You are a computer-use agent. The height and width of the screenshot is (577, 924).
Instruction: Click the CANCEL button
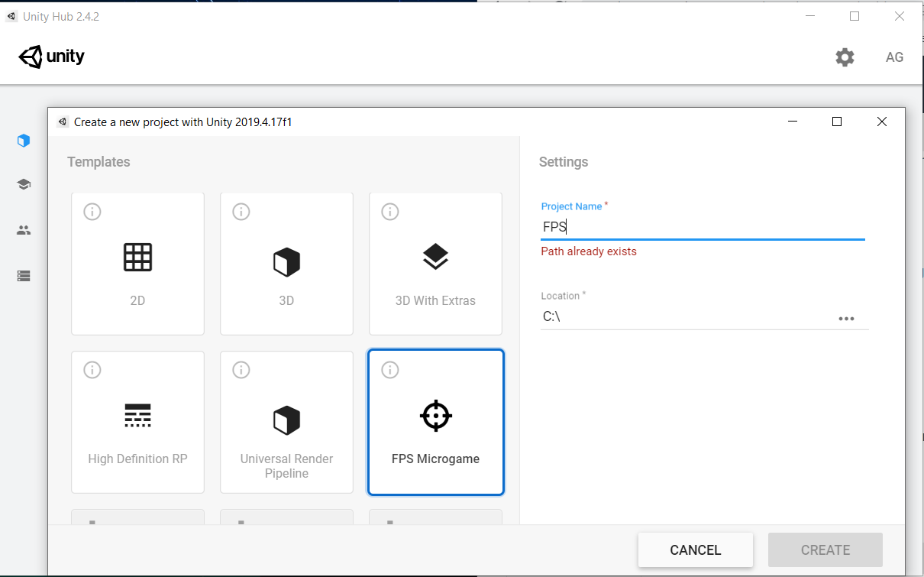click(x=696, y=550)
